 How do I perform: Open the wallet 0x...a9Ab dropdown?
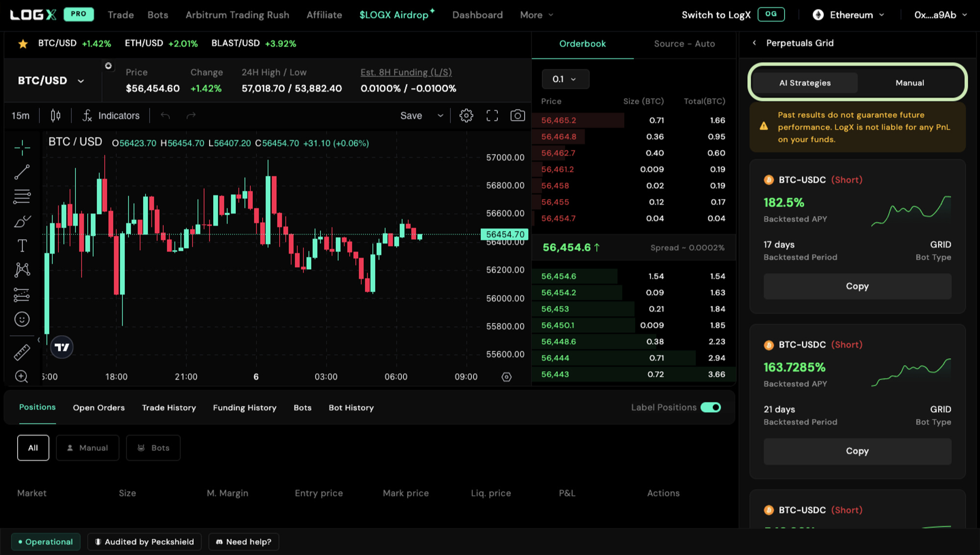(x=941, y=15)
